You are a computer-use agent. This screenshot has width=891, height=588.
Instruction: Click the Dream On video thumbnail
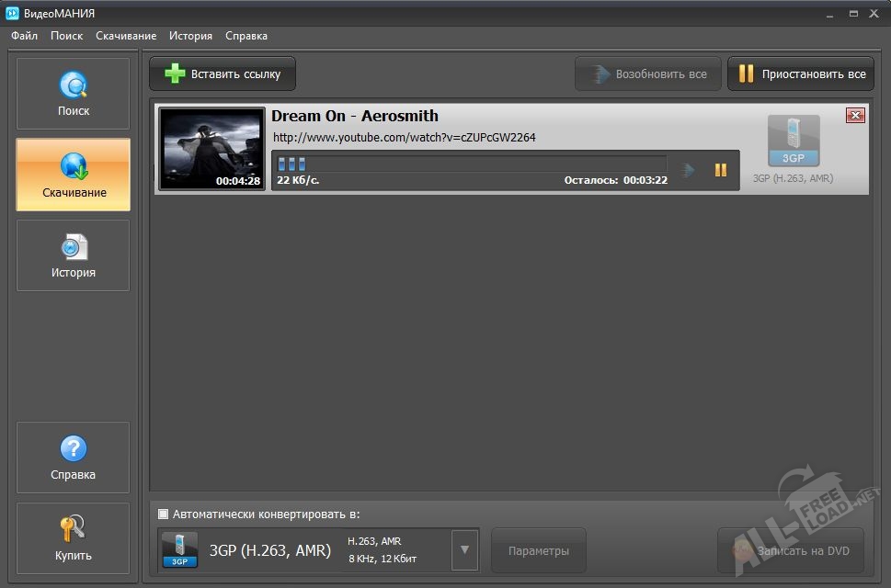pos(211,148)
